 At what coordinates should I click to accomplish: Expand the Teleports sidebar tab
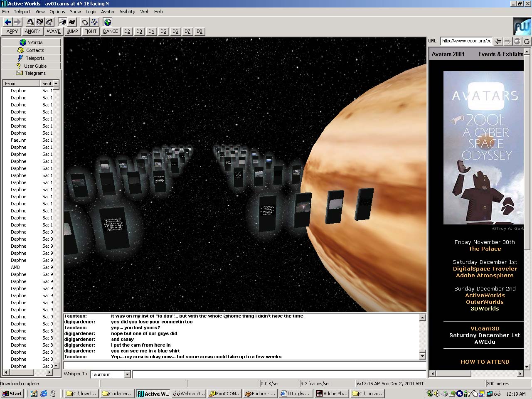click(x=31, y=58)
